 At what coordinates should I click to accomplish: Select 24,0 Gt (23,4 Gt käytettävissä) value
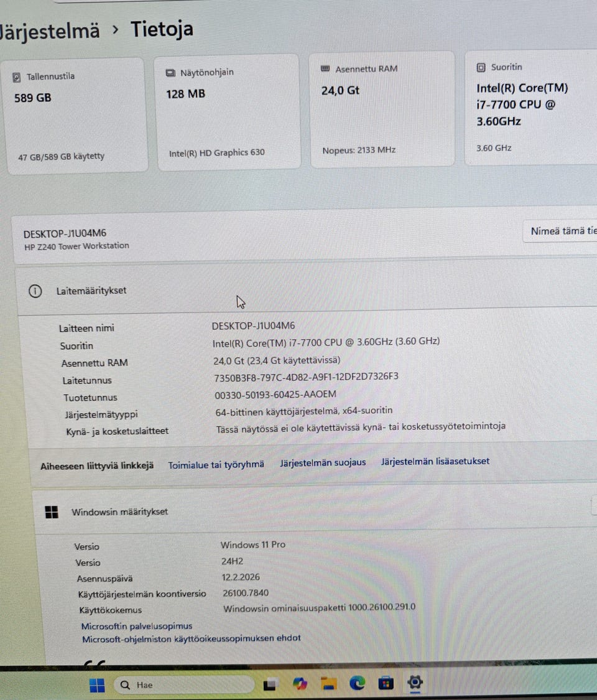click(x=277, y=360)
